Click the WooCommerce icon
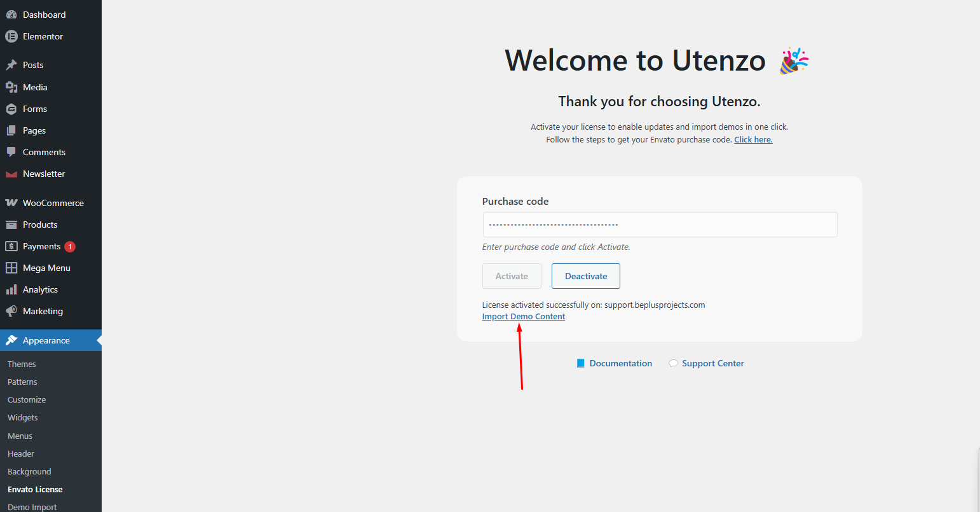The width and height of the screenshot is (980, 512). tap(11, 202)
